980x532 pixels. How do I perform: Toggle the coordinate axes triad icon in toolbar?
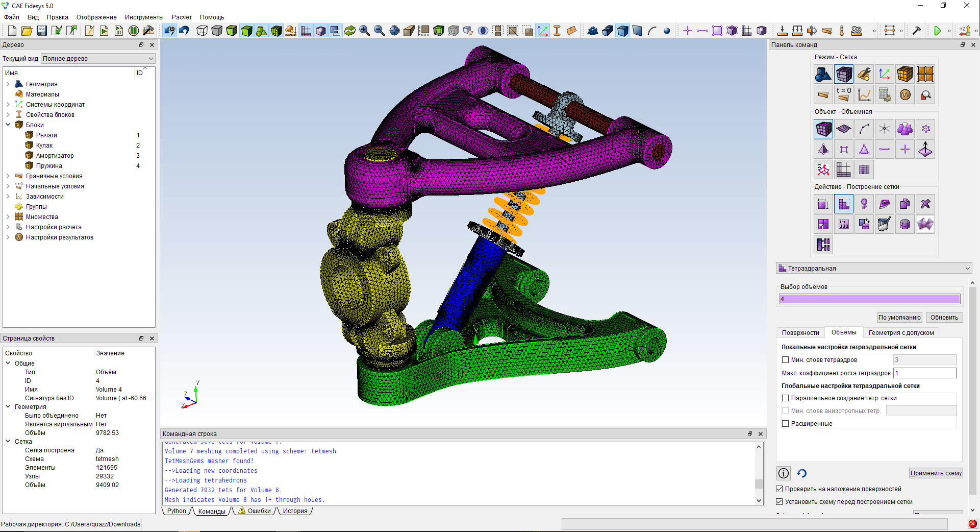click(x=543, y=31)
